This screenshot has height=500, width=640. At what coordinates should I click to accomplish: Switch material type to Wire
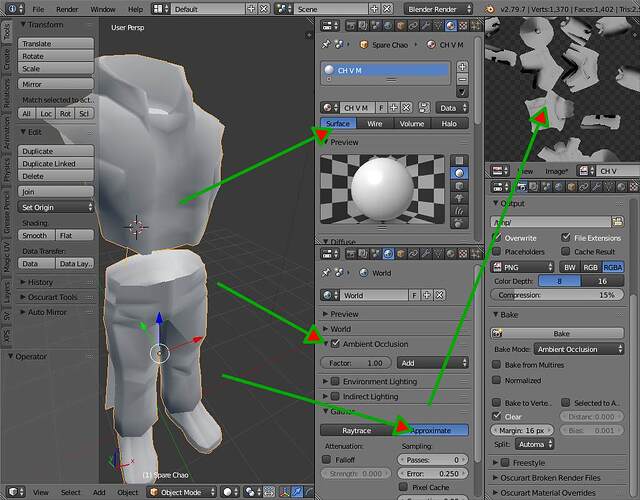click(375, 123)
